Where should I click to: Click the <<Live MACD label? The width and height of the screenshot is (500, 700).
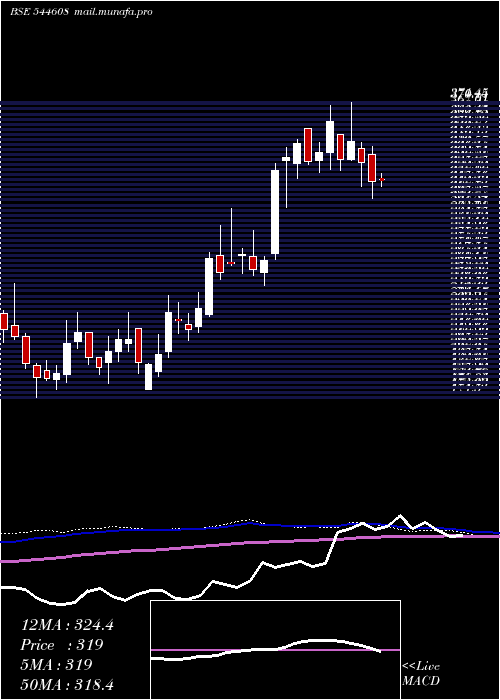click(x=421, y=673)
